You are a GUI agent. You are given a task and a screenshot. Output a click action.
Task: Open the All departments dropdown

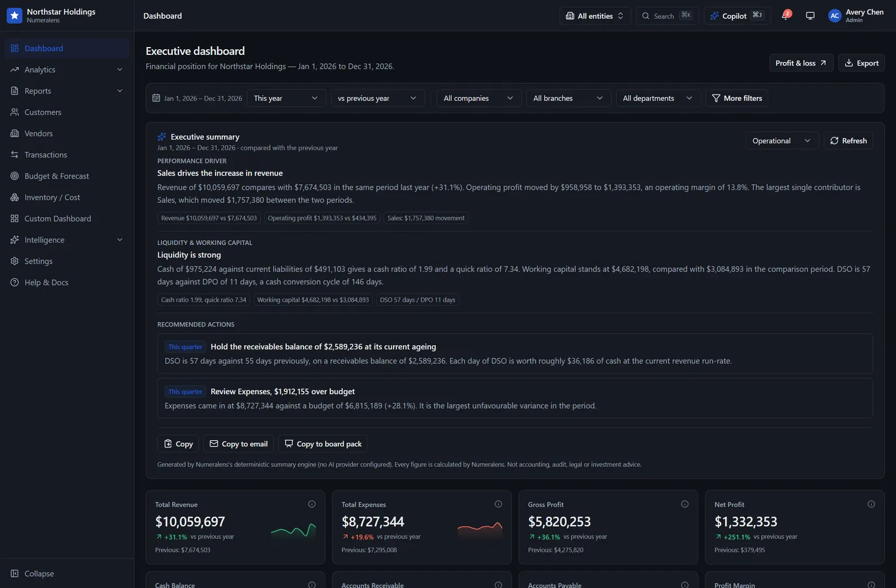point(658,98)
